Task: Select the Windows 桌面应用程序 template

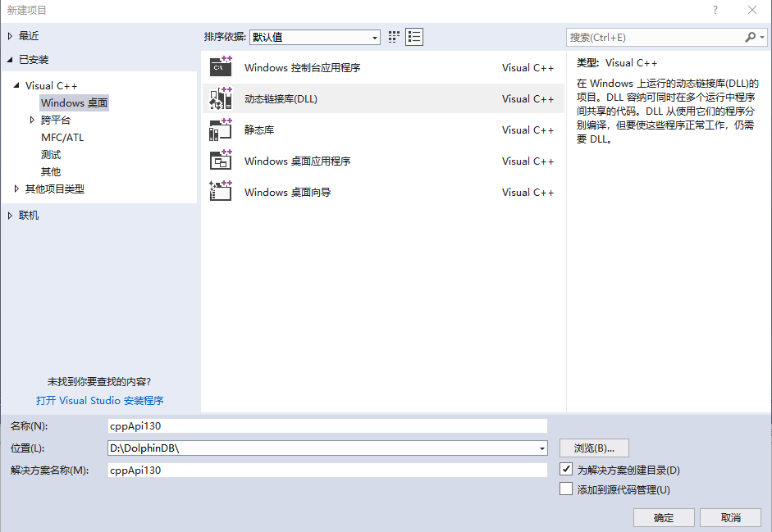Action: (299, 161)
